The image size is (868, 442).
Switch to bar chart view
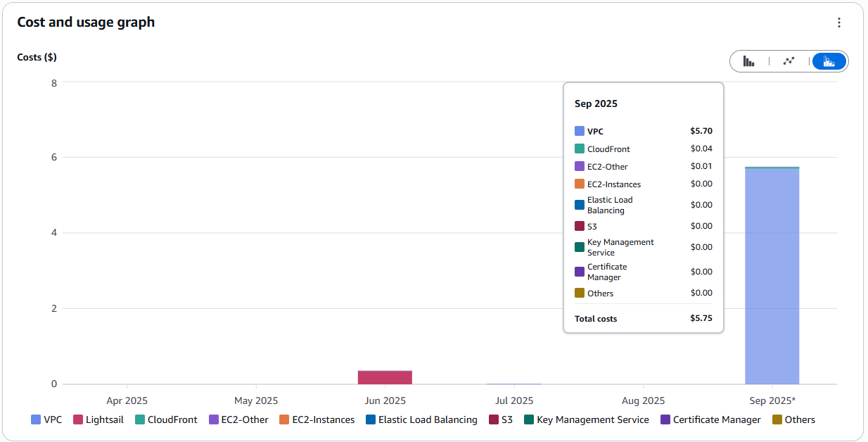[749, 61]
